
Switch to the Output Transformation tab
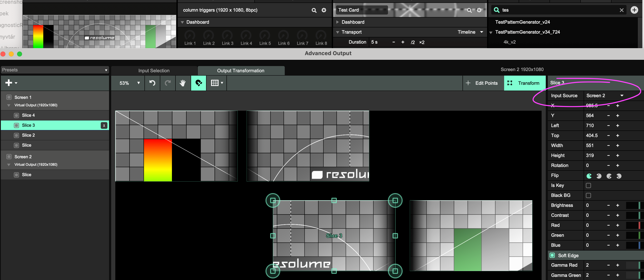(240, 71)
